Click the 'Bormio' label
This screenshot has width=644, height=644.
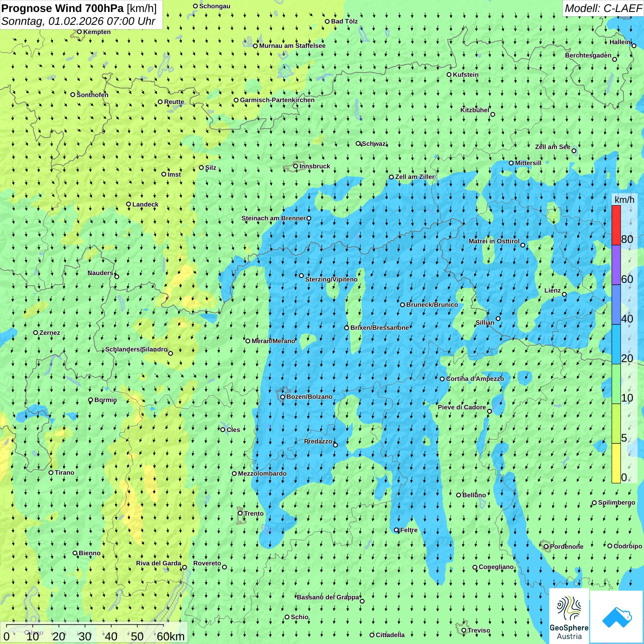click(105, 400)
